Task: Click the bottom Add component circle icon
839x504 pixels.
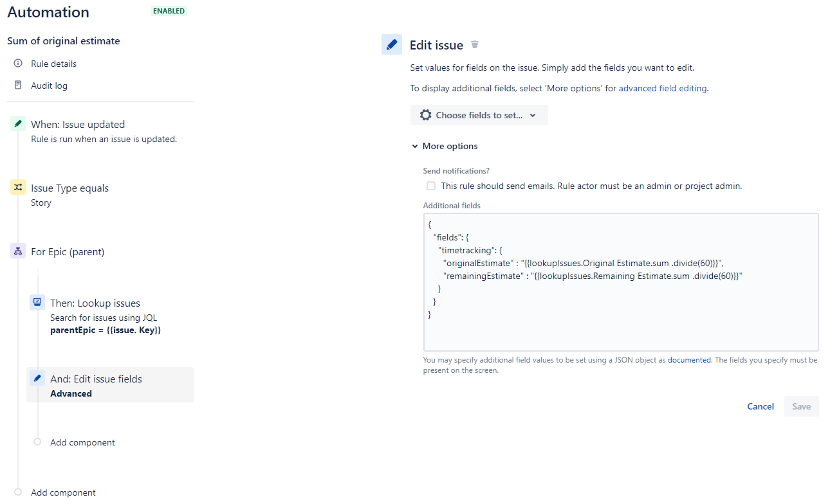Action: [x=17, y=492]
